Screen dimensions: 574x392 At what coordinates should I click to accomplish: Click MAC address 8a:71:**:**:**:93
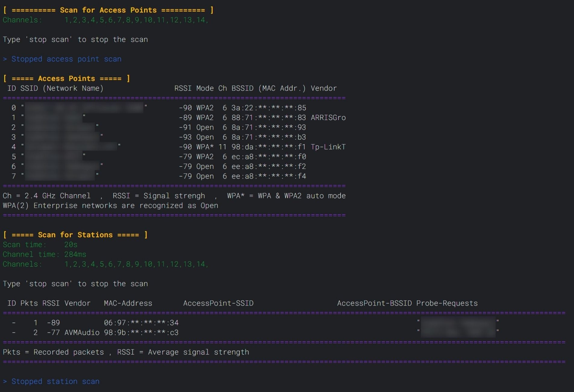click(x=269, y=127)
